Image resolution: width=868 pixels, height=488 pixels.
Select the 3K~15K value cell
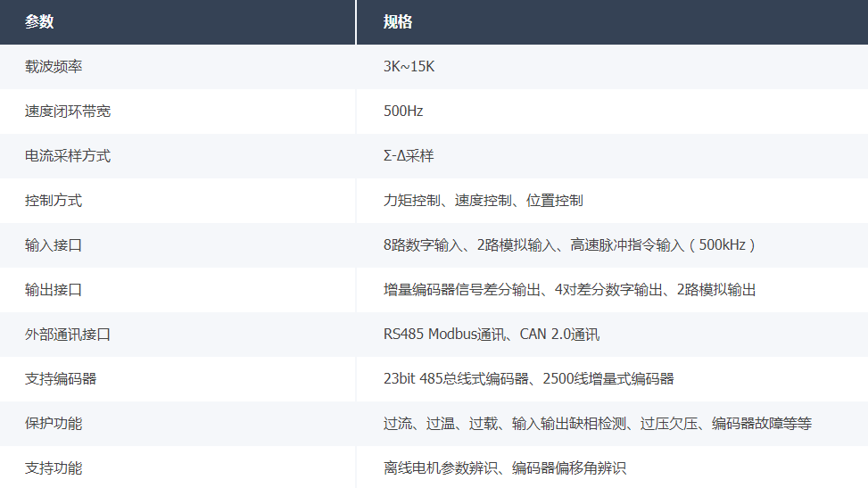pos(612,67)
